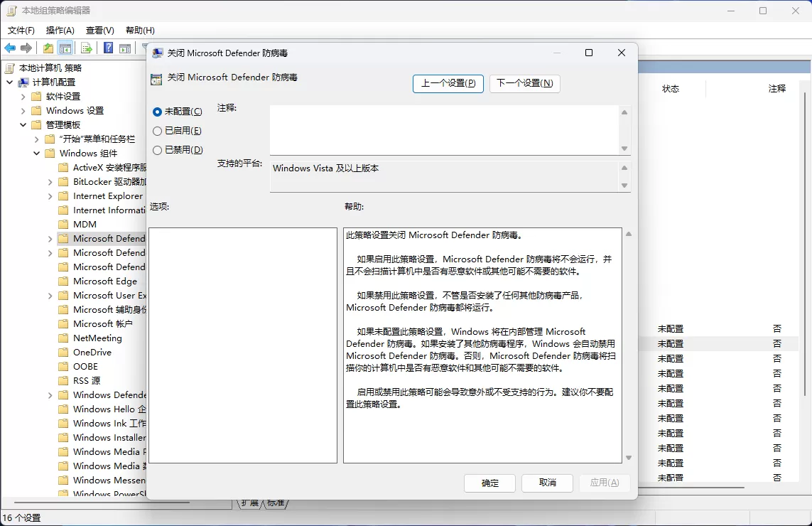Click the Export list toolbar icon

click(x=86, y=48)
